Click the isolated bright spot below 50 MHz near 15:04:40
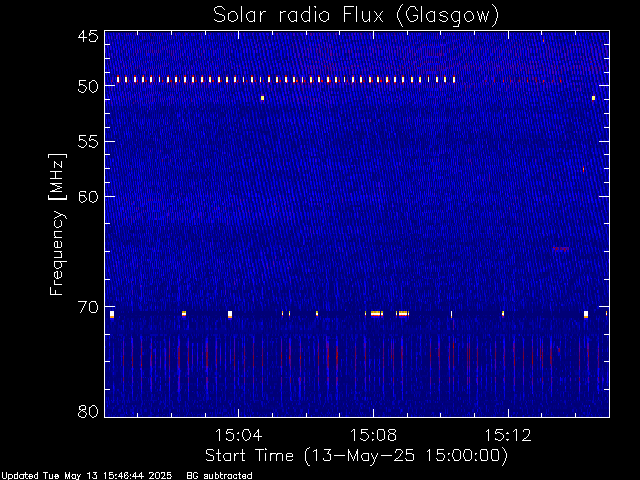 pos(262,98)
